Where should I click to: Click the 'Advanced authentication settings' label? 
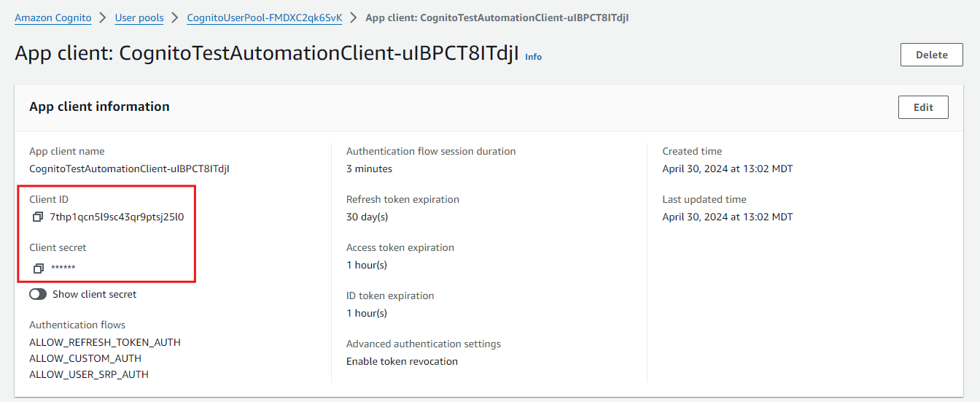pyautogui.click(x=424, y=344)
